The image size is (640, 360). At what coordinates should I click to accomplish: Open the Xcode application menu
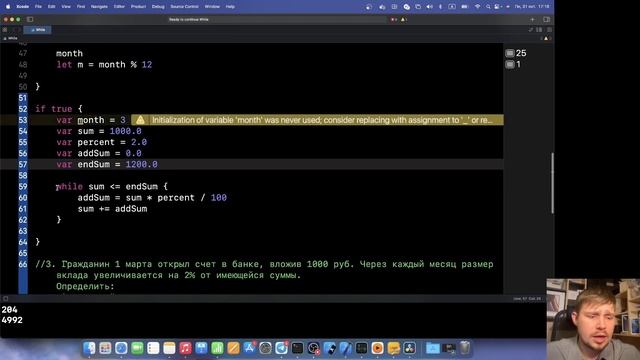point(23,7)
